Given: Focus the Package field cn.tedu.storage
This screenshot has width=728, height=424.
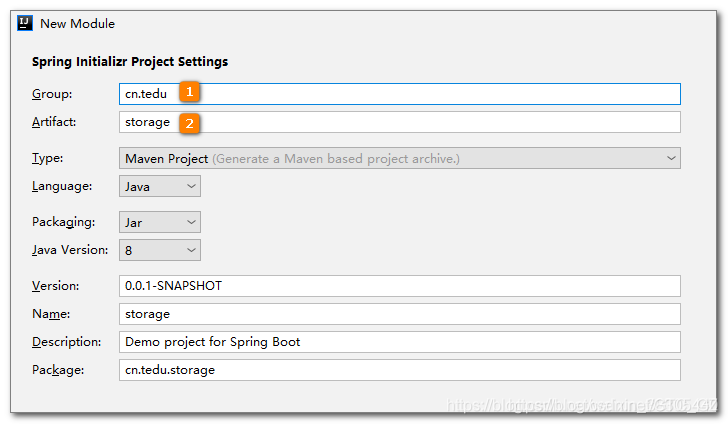Looking at the screenshot, I should click(x=400, y=370).
